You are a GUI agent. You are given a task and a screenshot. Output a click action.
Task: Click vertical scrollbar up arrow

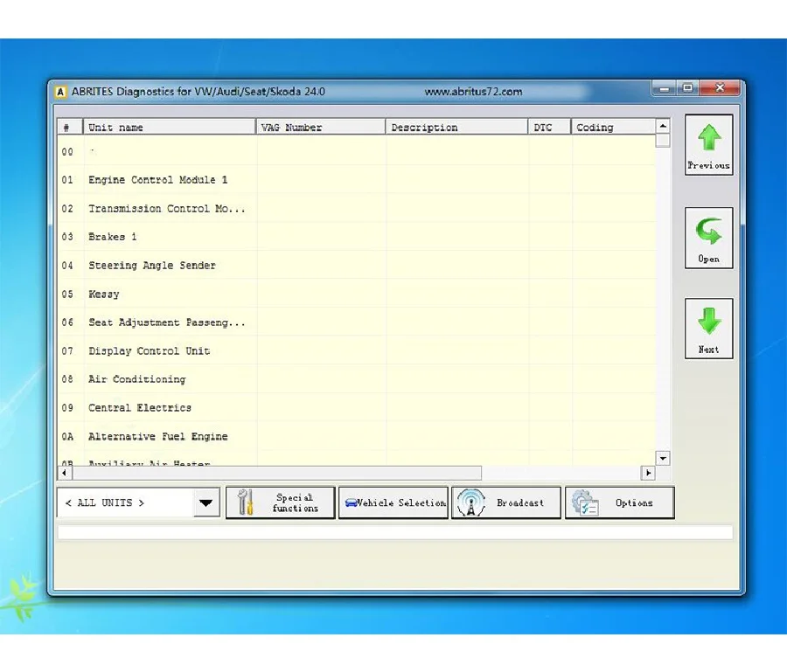click(663, 126)
